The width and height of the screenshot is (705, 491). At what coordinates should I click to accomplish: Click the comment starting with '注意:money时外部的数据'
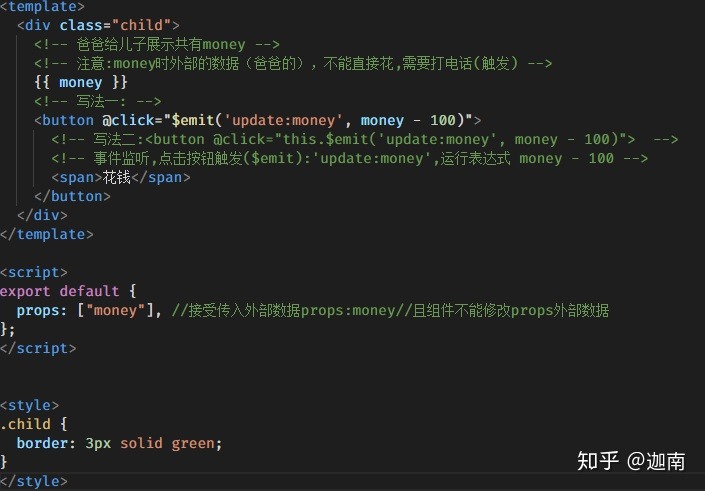[293, 63]
